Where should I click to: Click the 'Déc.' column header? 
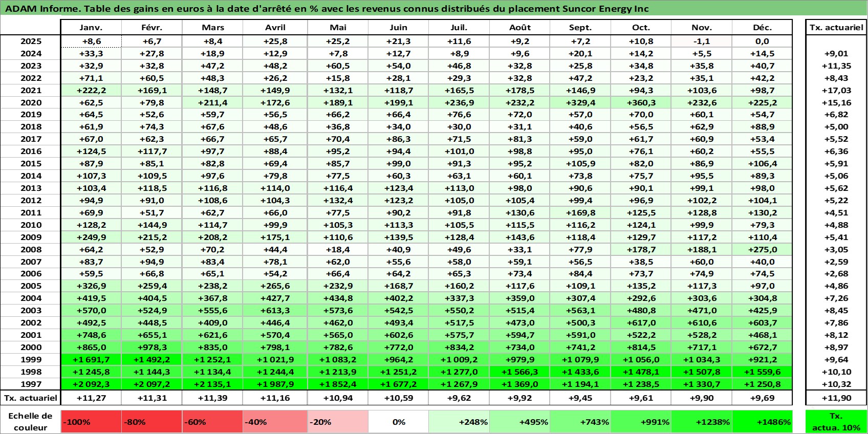click(763, 28)
